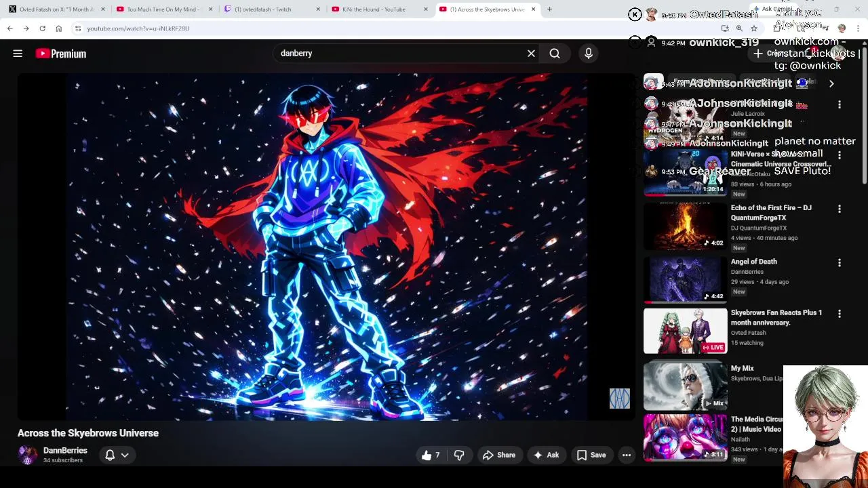The width and height of the screenshot is (868, 488).
Task: Click the 'DJ QuantumForgeTX' channel name
Action: (759, 228)
